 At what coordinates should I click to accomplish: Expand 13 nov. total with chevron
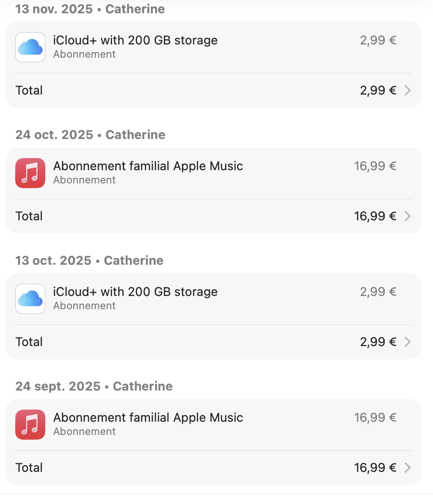pos(407,90)
